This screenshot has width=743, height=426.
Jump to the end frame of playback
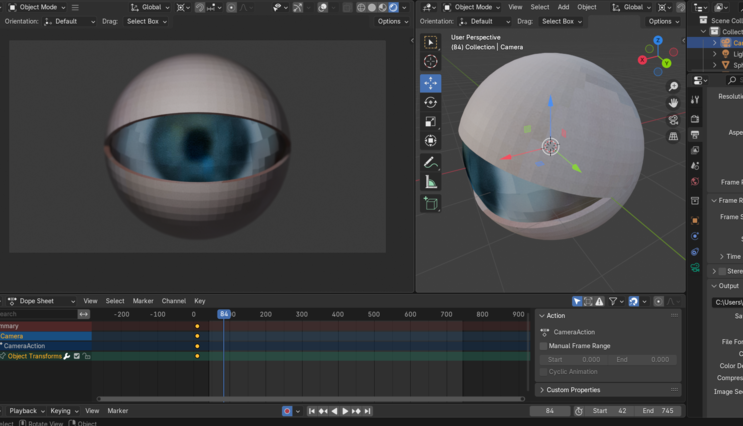pyautogui.click(x=368, y=411)
